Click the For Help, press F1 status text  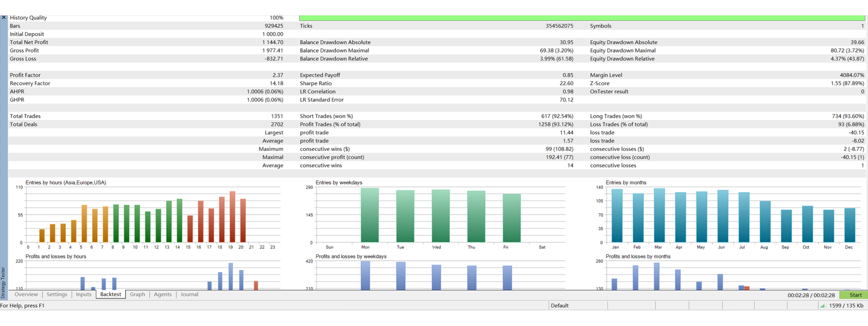[x=22, y=306]
